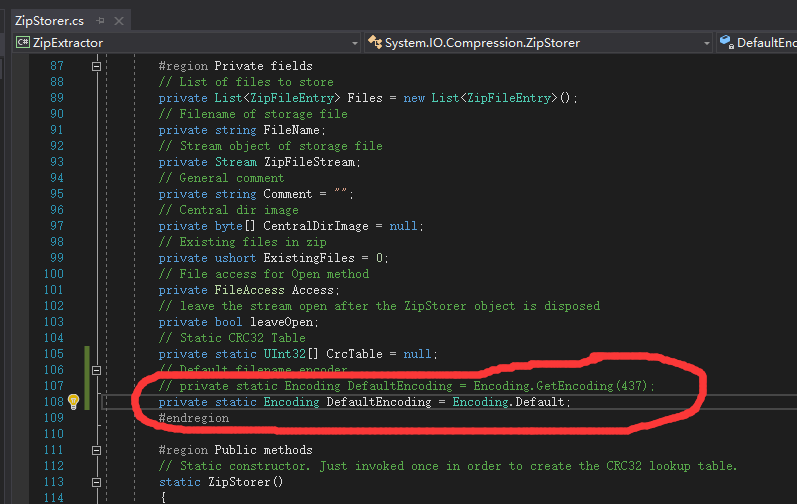The image size is (797, 504).
Task: Click the 'private FileAccess Access' line
Action: [x=249, y=290]
